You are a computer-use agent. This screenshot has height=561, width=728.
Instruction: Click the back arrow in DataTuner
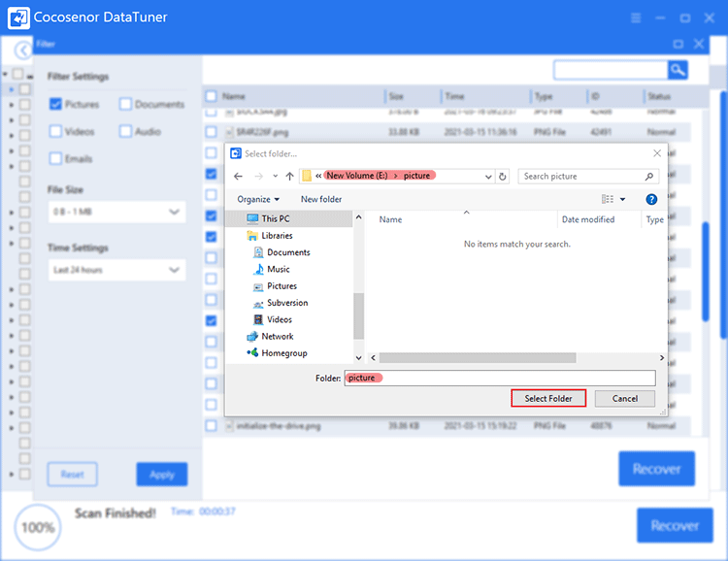point(22,49)
